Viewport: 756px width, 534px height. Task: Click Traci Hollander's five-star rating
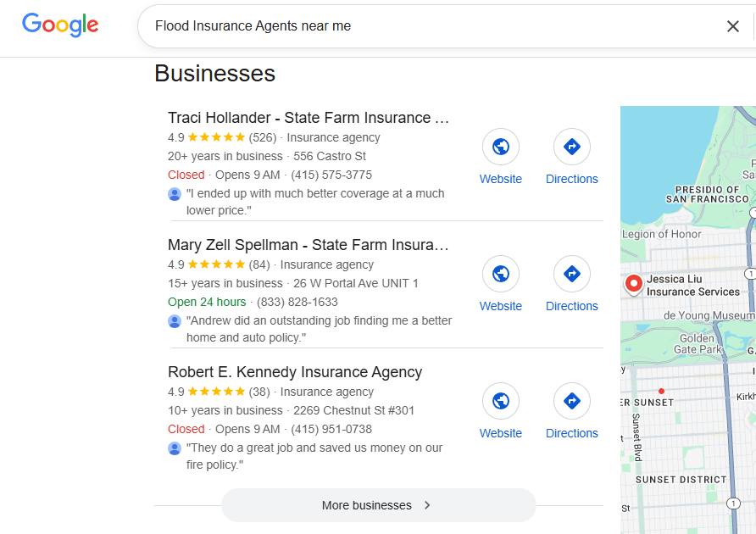[x=216, y=137]
